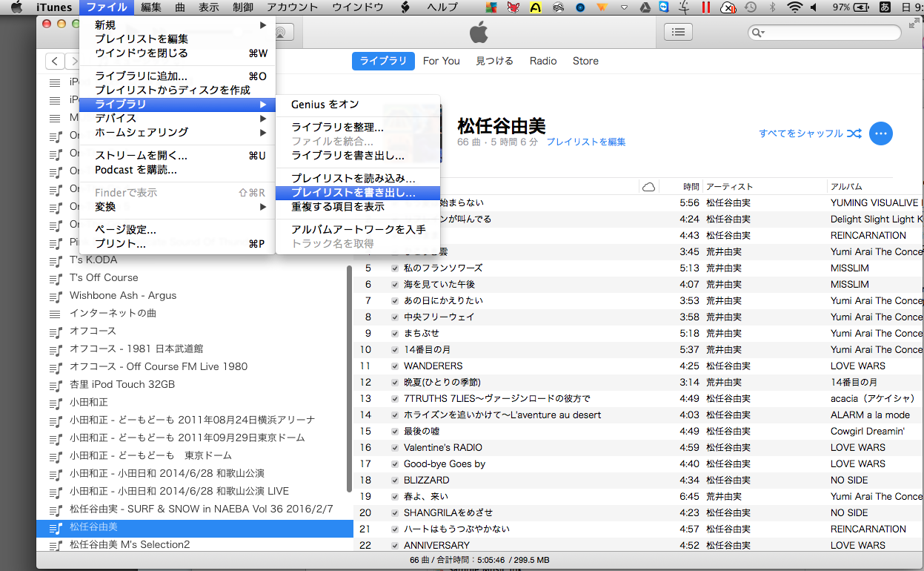Viewport: 924px width, 571px height.
Task: Toggle checkbox for 中央フリーウェイ
Action: coord(395,317)
